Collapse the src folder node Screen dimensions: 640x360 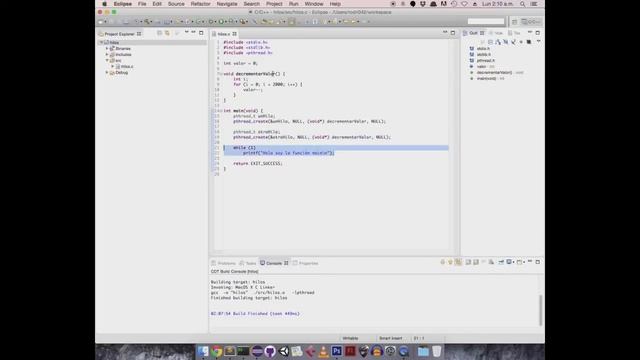click(x=107, y=60)
